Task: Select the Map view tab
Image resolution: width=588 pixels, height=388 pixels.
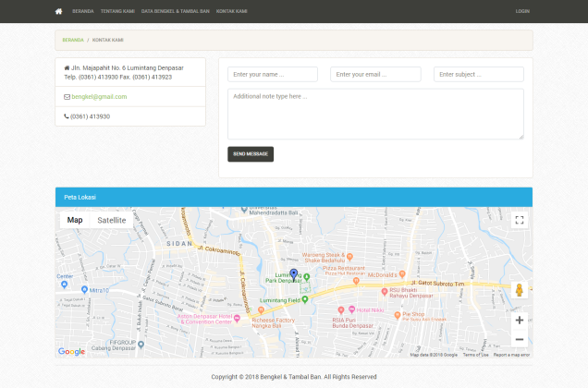Action: click(x=75, y=220)
